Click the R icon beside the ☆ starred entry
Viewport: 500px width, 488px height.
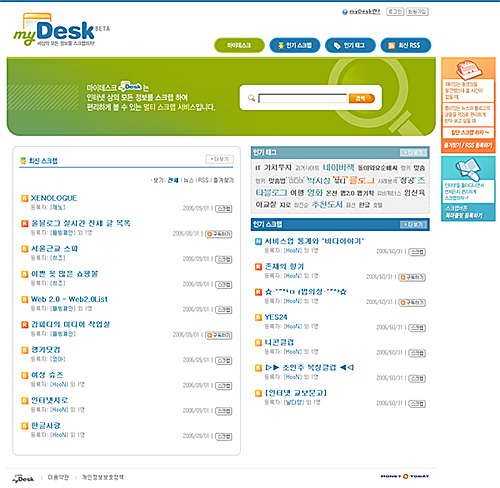coord(258,292)
